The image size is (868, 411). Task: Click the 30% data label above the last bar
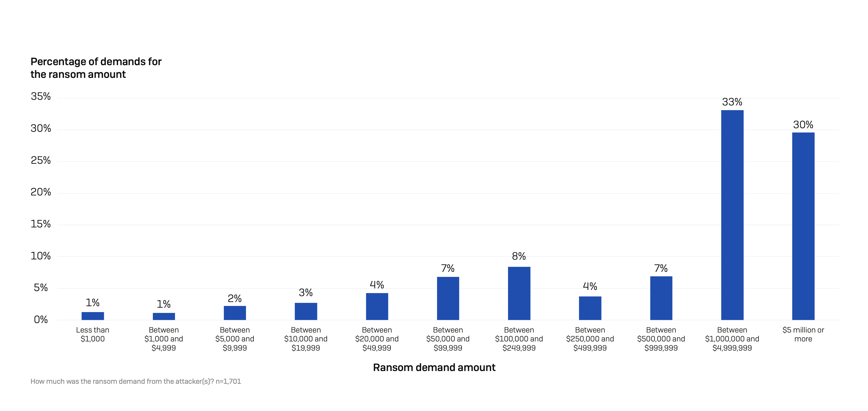803,125
